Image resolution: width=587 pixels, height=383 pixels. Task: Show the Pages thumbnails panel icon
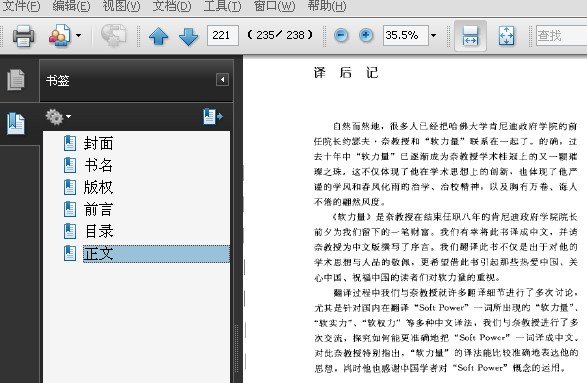pos(16,79)
